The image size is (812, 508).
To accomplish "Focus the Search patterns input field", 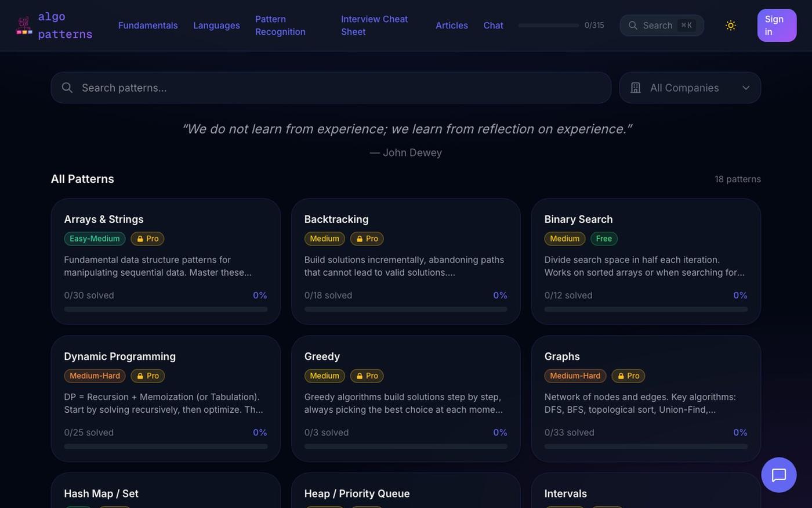I will tap(331, 88).
